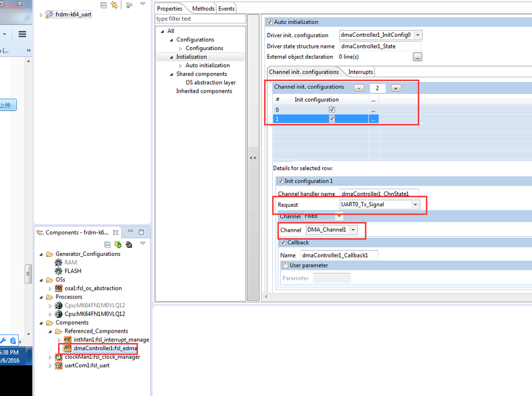The width and height of the screenshot is (532, 396).
Task: Select osa1:fsl_os_abstraction component
Action: pos(93,288)
